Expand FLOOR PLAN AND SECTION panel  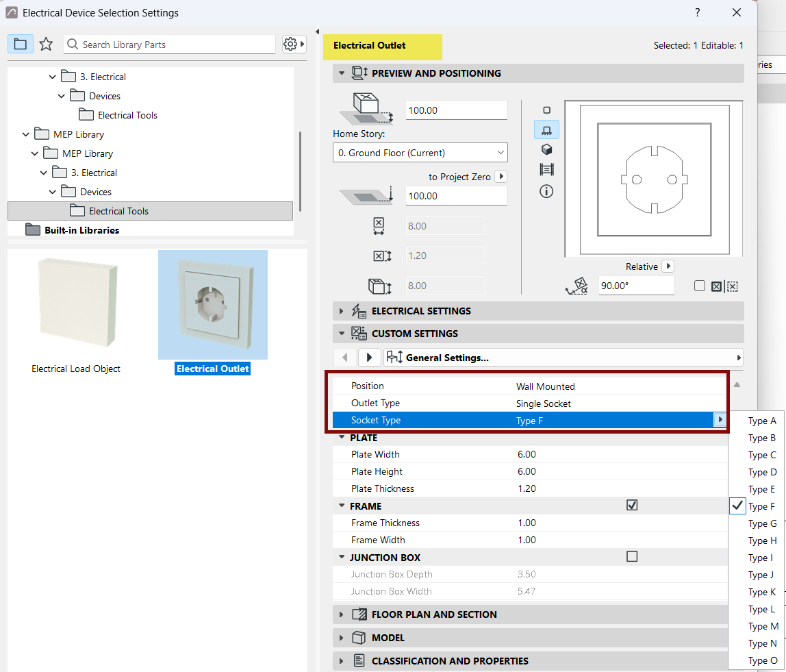coord(531,614)
